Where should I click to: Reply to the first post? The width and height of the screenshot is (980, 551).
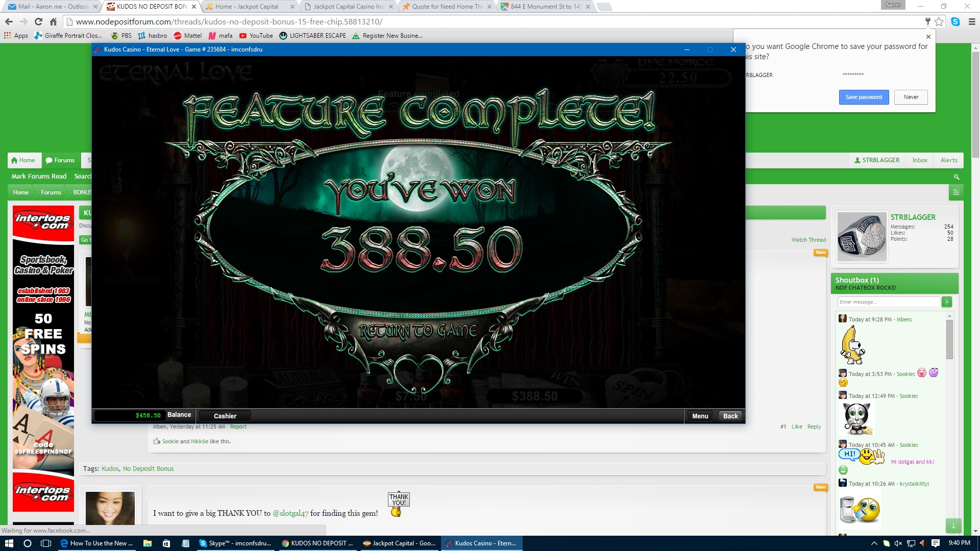814,427
